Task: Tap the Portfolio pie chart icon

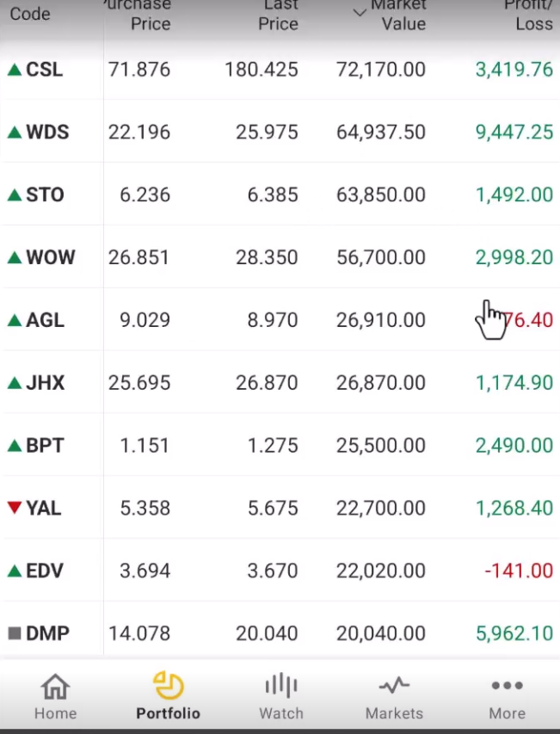Action: [x=168, y=686]
